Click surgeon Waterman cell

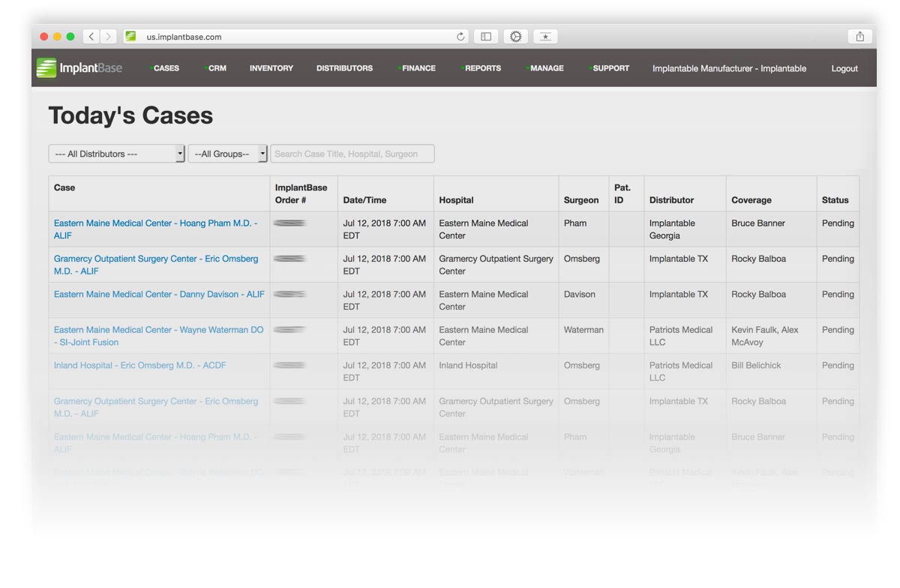tap(583, 330)
